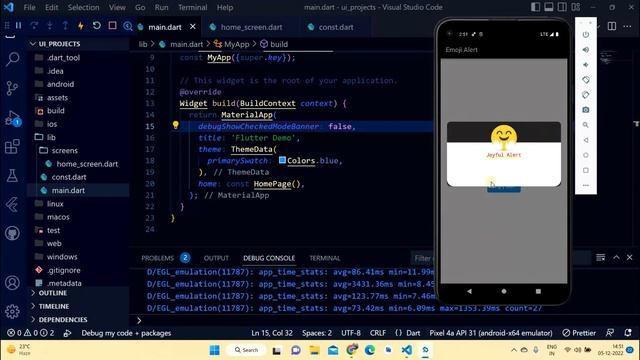Click emulator toolbar back triangle
Viewport: 640px width, 360px height.
[x=586, y=140]
